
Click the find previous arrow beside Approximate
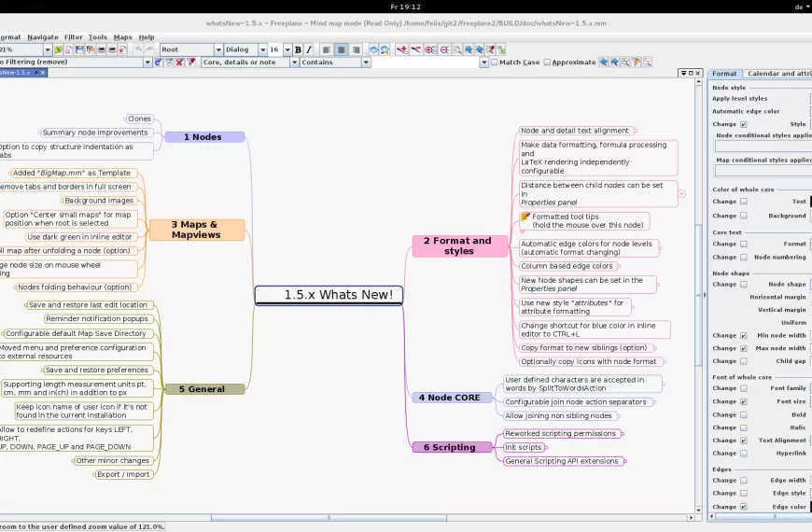pyautogui.click(x=604, y=63)
